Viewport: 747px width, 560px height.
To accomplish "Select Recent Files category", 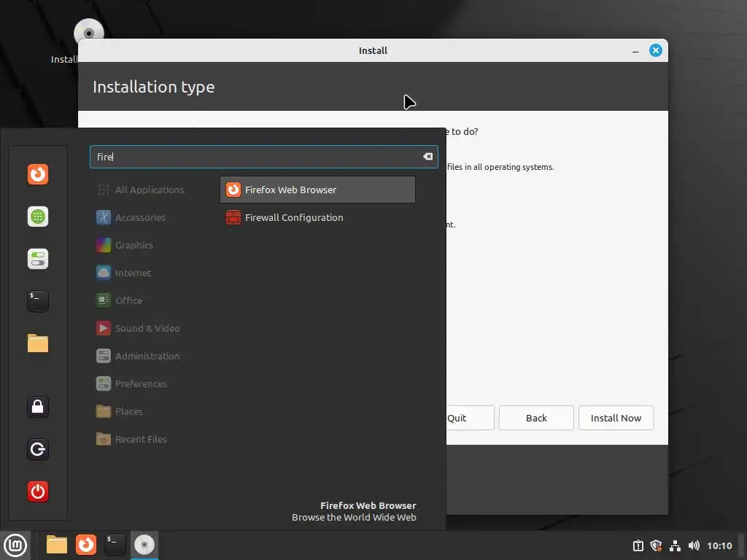I will pos(132,439).
